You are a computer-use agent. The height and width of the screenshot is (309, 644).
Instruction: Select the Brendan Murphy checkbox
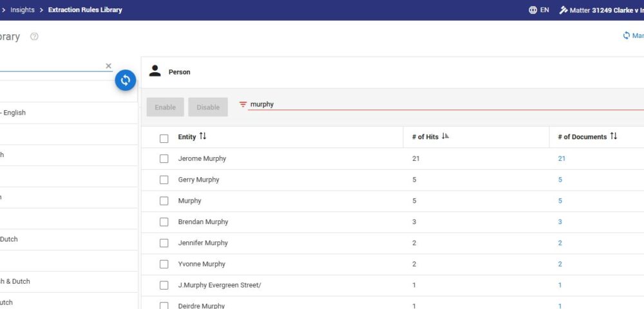point(164,222)
